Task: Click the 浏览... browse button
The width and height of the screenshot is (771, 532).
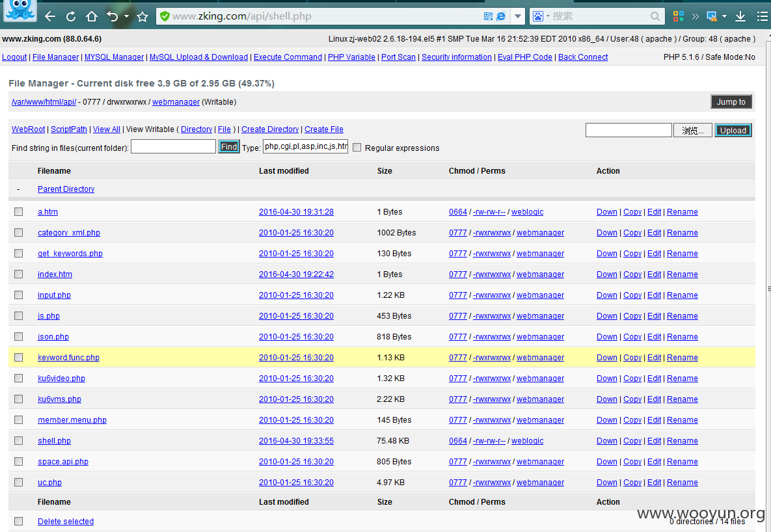Action: coord(693,130)
